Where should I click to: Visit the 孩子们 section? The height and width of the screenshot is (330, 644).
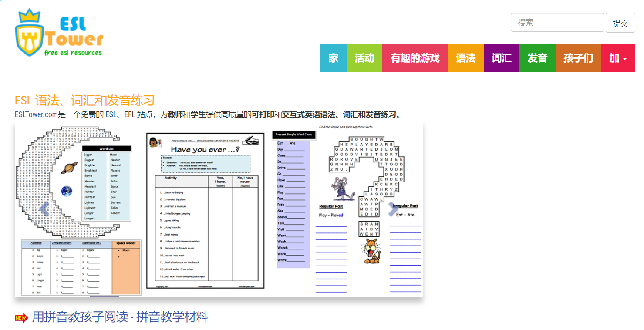coord(578,58)
